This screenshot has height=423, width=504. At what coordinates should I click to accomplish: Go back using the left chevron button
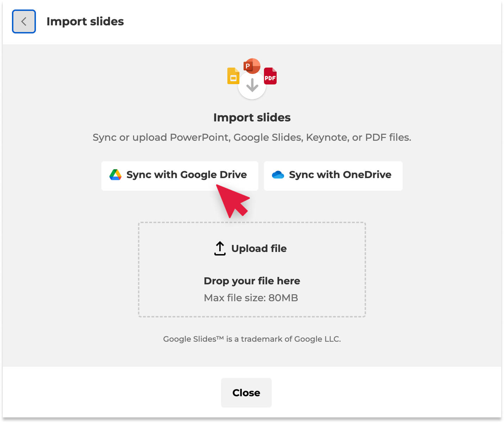click(x=24, y=21)
